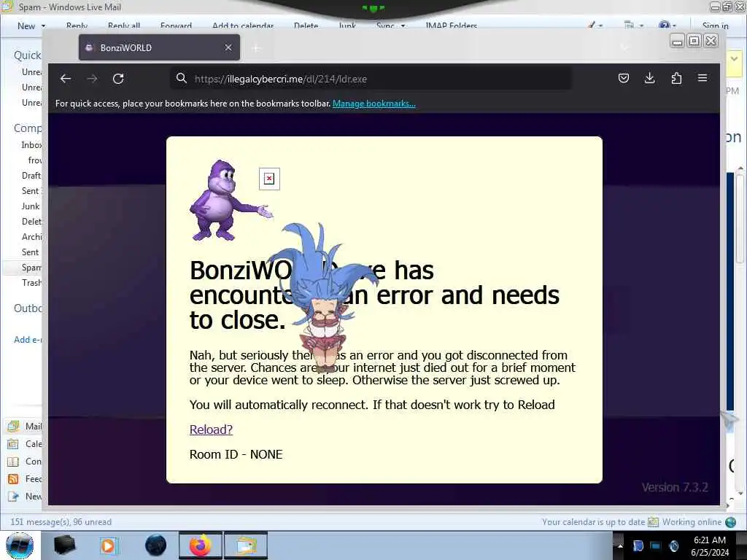Expand the Sync dropdown arrow in Live Mail
Image resolution: width=747 pixels, height=560 pixels.
[403, 26]
